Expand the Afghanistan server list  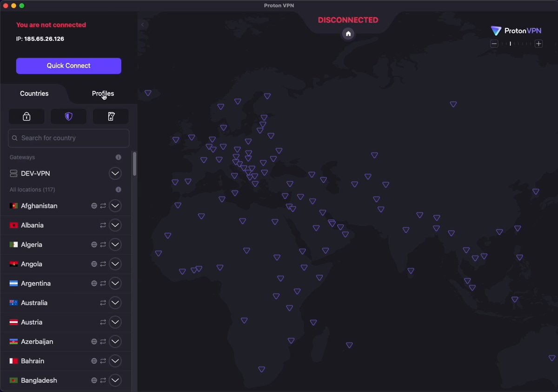pos(115,206)
